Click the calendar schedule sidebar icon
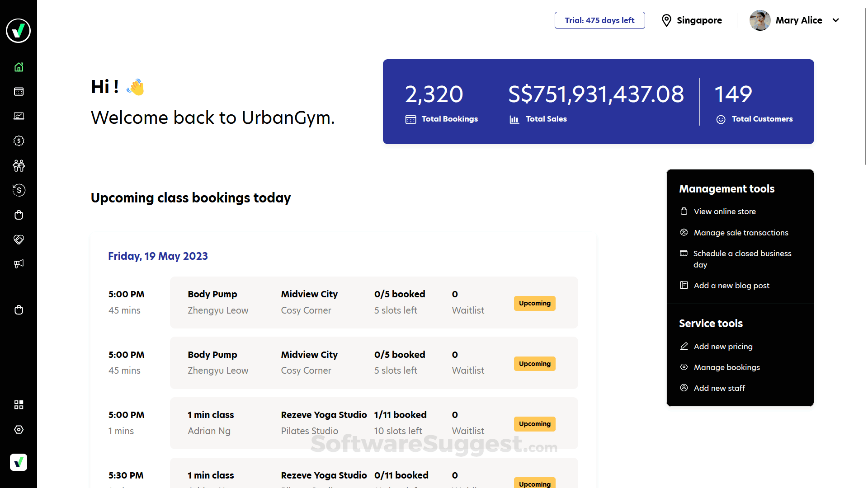The image size is (868, 488). pos(19,92)
